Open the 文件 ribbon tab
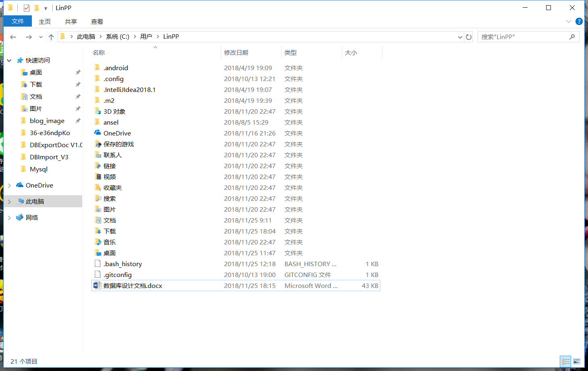The width and height of the screenshot is (588, 371). (18, 21)
